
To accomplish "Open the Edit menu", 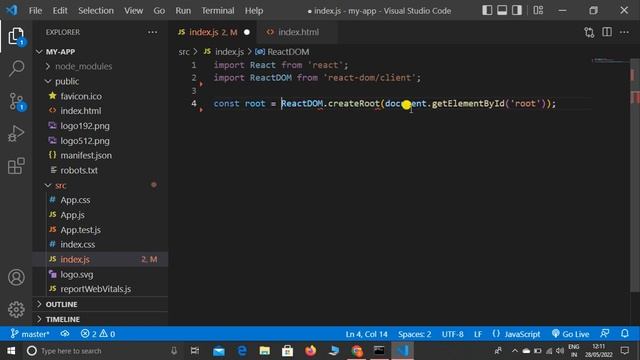I will pos(60,11).
